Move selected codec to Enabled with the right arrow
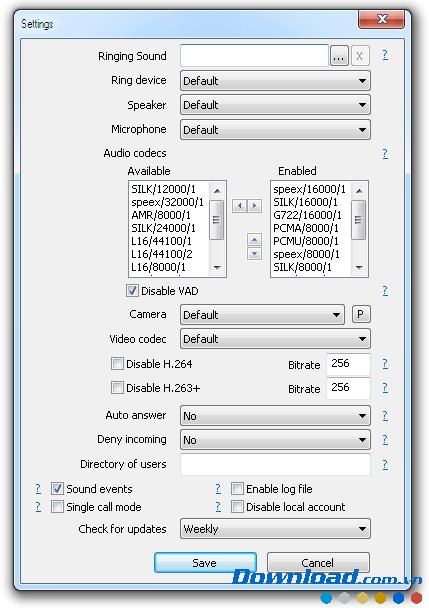The width and height of the screenshot is (429, 608). point(254,206)
